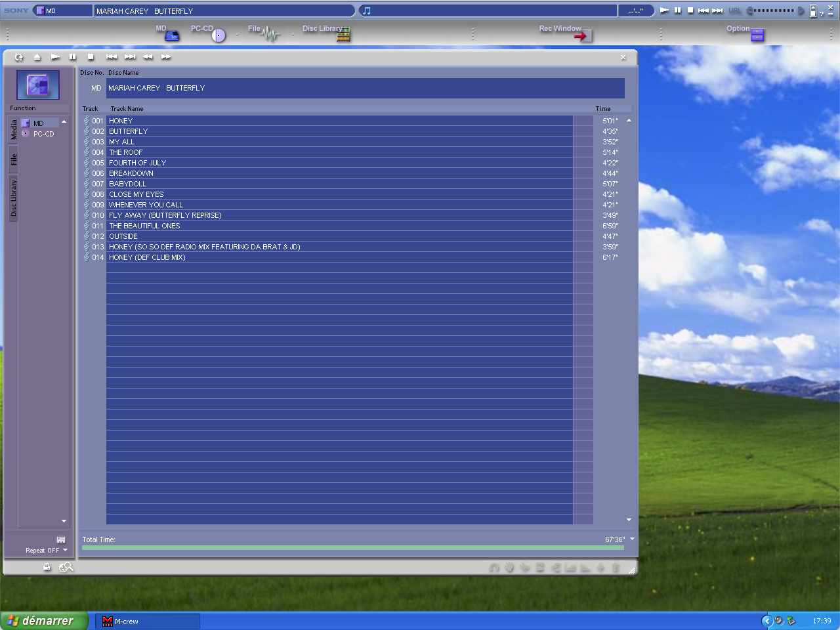Open the démarrer start menu
The image size is (840, 630).
click(43, 621)
